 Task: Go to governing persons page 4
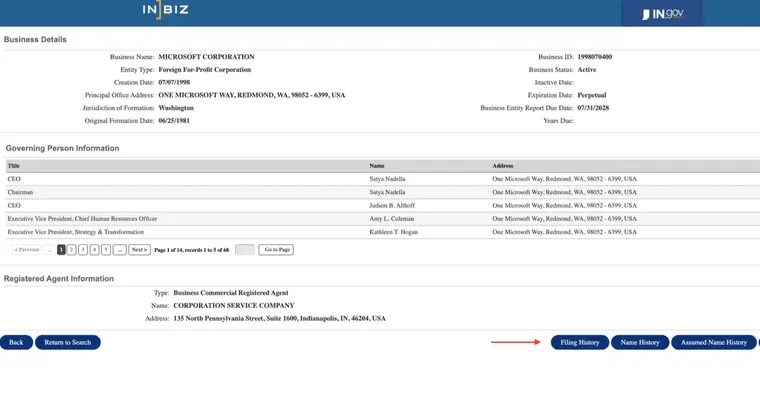(x=95, y=250)
